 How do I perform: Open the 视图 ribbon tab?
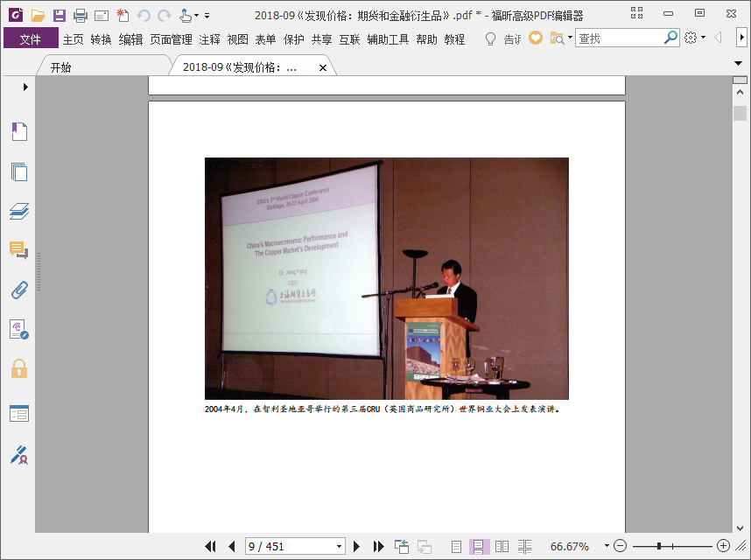237,39
